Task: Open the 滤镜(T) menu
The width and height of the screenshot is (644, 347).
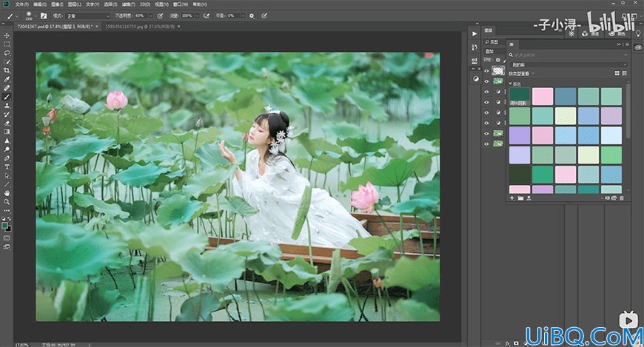Action: click(129, 4)
